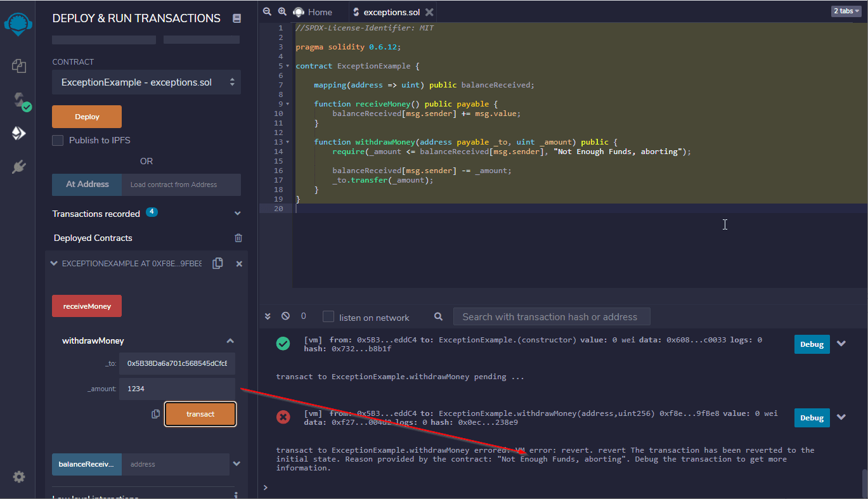Click the At Address button
Screen dimensions: 868x499
[87, 185]
